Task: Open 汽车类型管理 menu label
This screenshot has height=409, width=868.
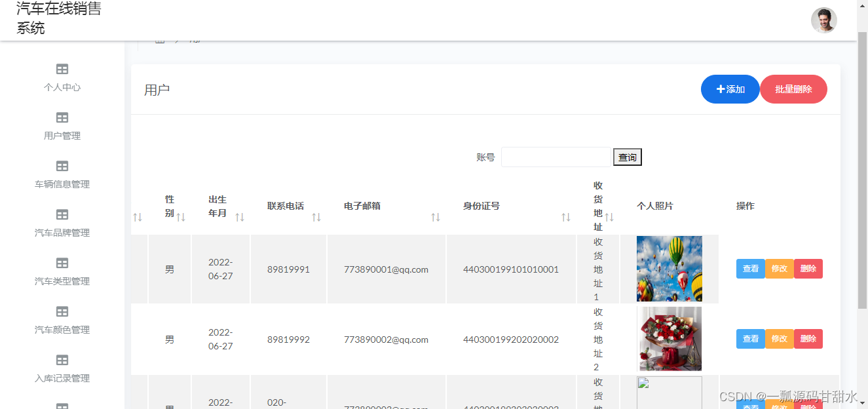Action: point(62,281)
